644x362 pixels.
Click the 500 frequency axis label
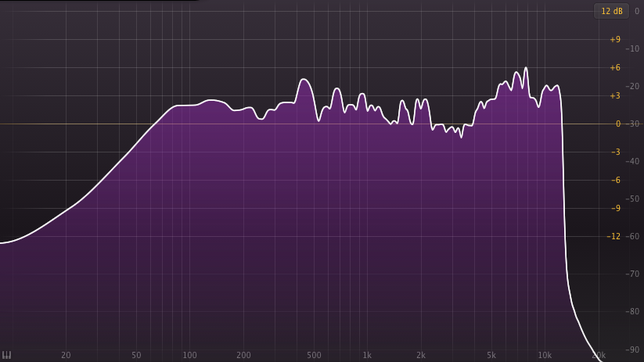coord(314,355)
